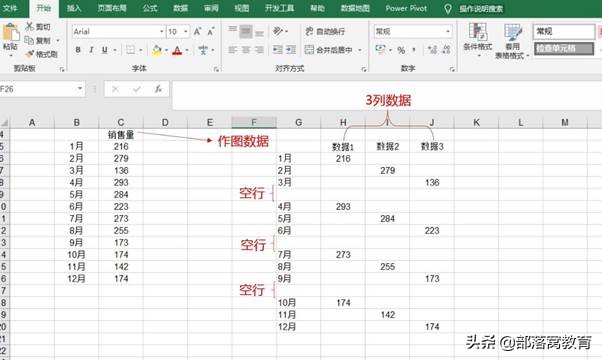Open the Name Box F26 dropdown

[x=79, y=89]
